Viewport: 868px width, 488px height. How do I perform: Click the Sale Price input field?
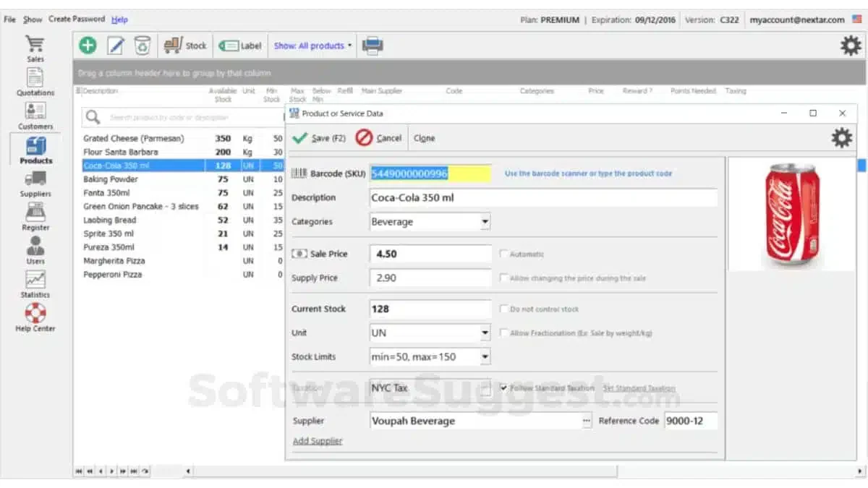click(431, 254)
